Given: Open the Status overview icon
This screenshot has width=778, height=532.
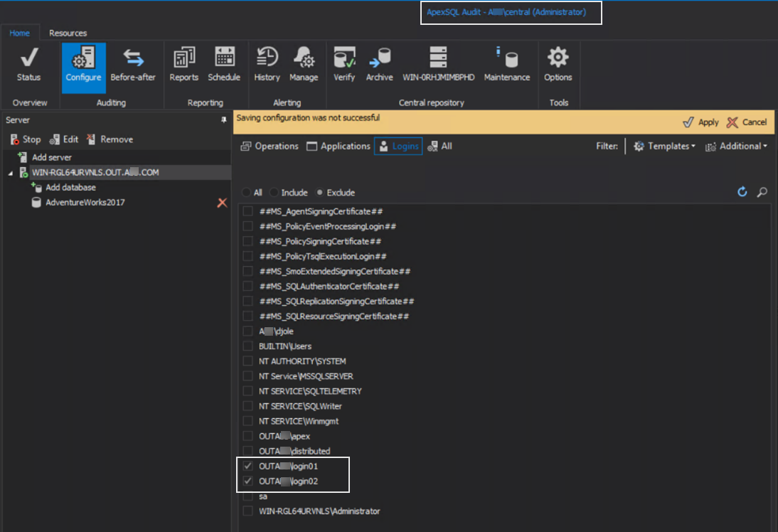Looking at the screenshot, I should pos(28,65).
